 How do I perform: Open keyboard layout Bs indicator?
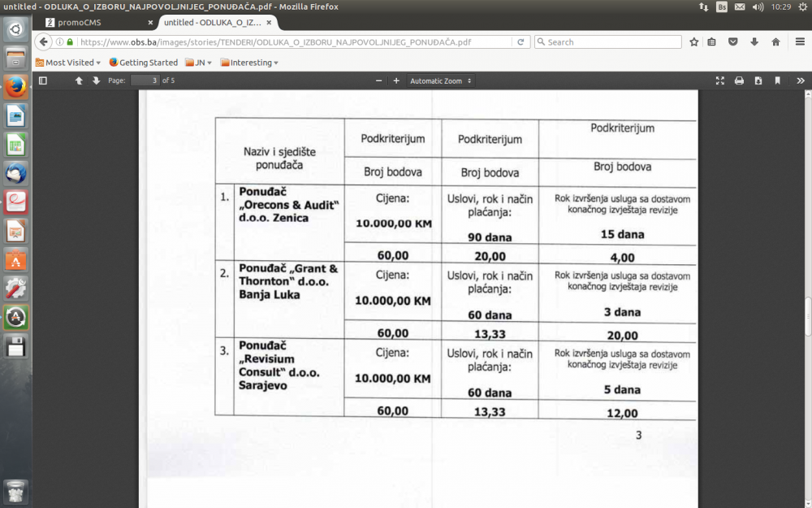click(x=722, y=7)
